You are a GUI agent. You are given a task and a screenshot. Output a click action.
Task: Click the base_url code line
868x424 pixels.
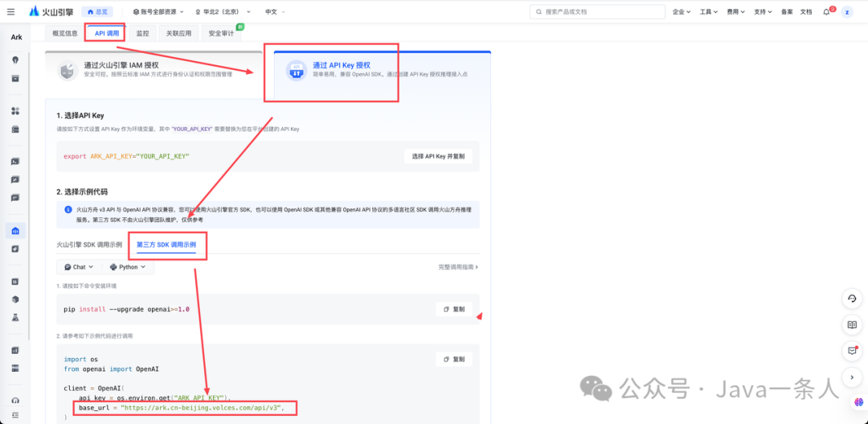tap(182, 409)
